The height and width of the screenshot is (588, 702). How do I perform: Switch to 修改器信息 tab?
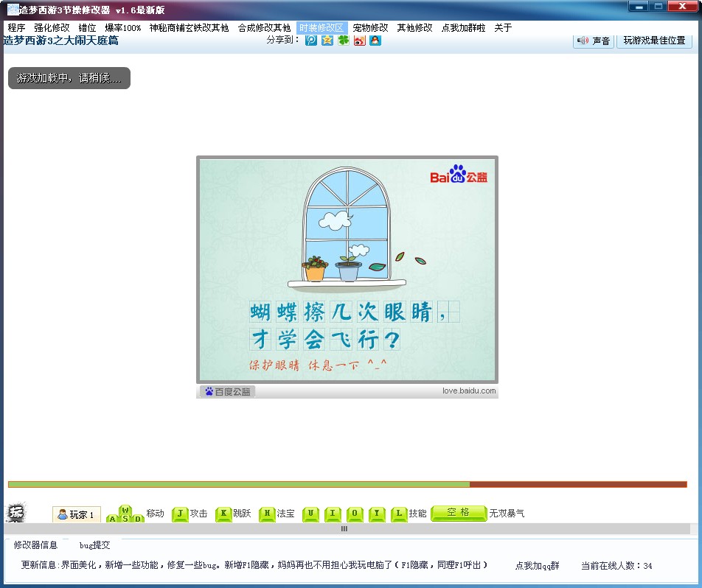click(35, 545)
